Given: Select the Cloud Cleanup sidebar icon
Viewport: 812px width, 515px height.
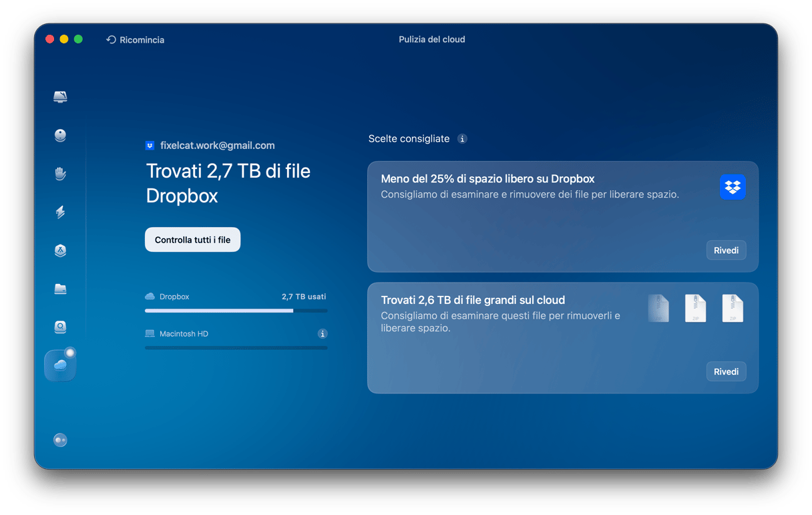Looking at the screenshot, I should (60, 365).
